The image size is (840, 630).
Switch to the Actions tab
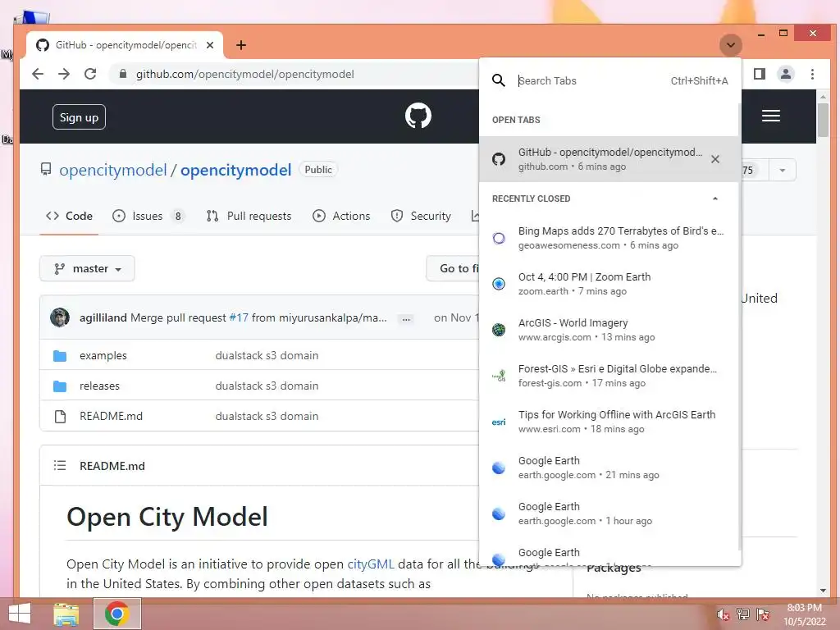point(341,216)
